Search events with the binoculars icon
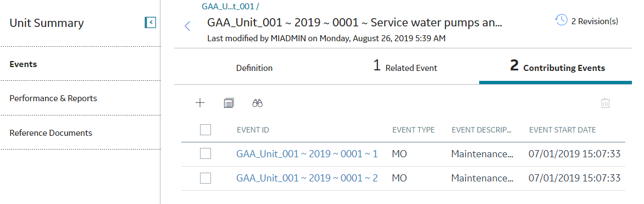The image size is (644, 204). click(258, 103)
